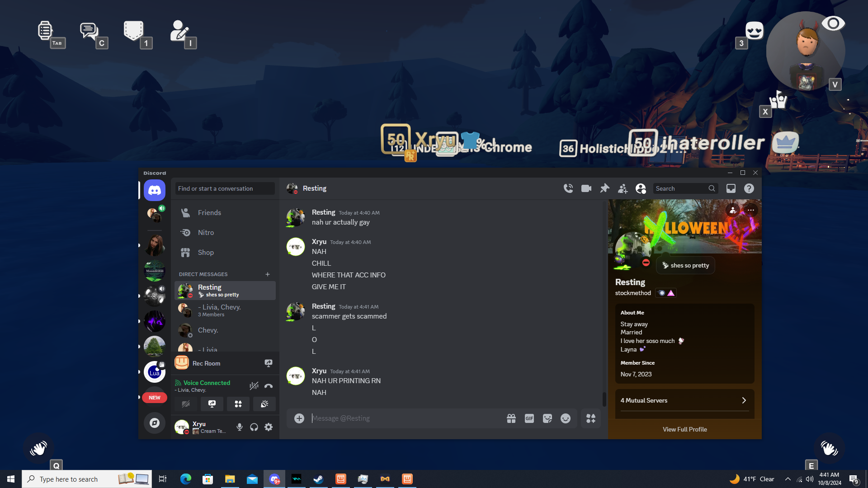Open the Friends tab

[x=209, y=213]
